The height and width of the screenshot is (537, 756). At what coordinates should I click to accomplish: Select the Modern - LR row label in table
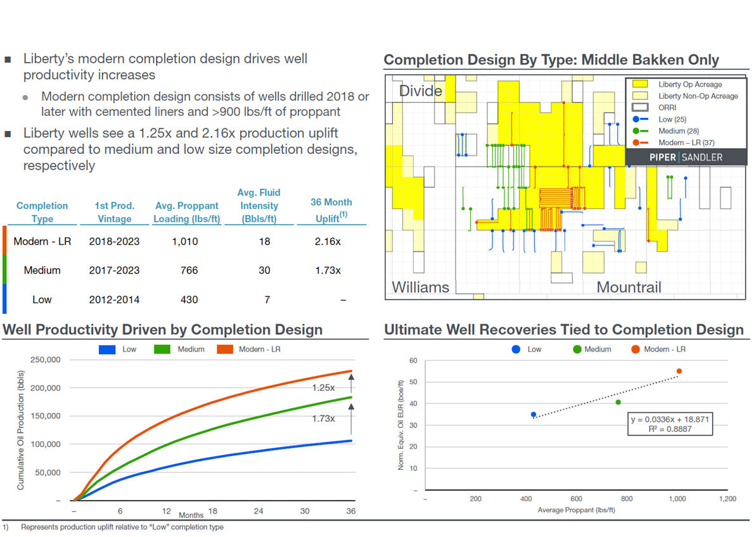coord(42,241)
